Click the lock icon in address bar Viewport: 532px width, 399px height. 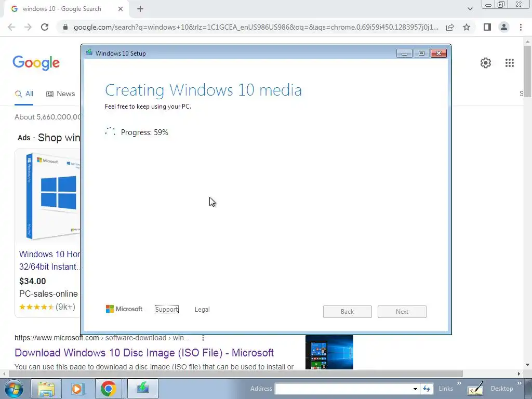65,27
